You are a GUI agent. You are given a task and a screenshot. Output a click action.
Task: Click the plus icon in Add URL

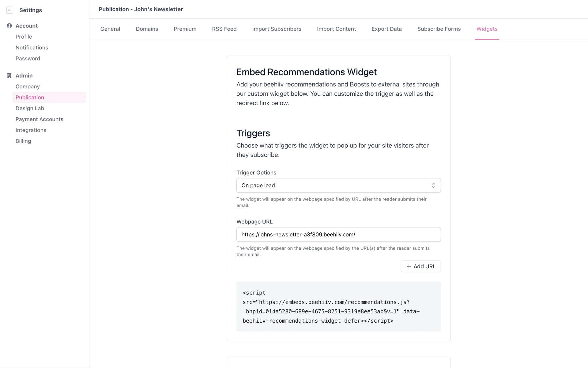click(409, 266)
